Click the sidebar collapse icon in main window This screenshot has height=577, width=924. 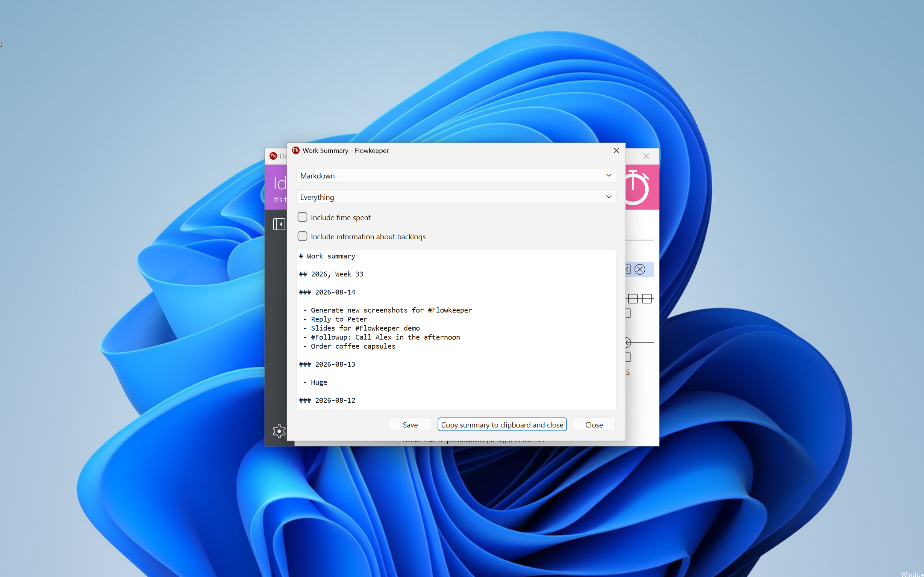click(279, 224)
